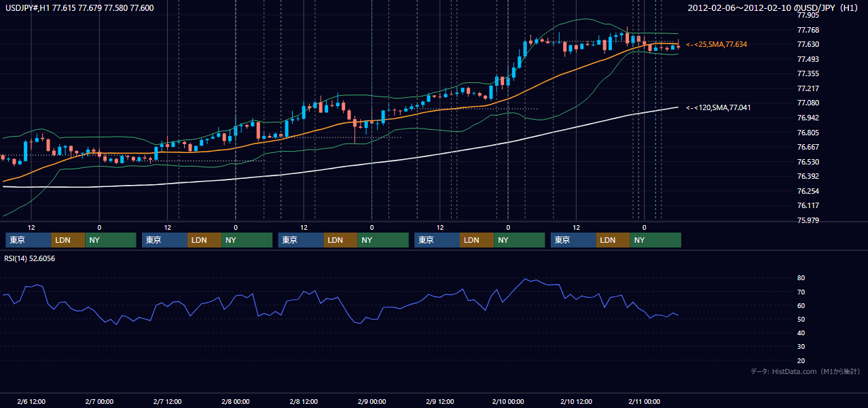Click the 2/9 00:00 time axis label

tap(372, 401)
